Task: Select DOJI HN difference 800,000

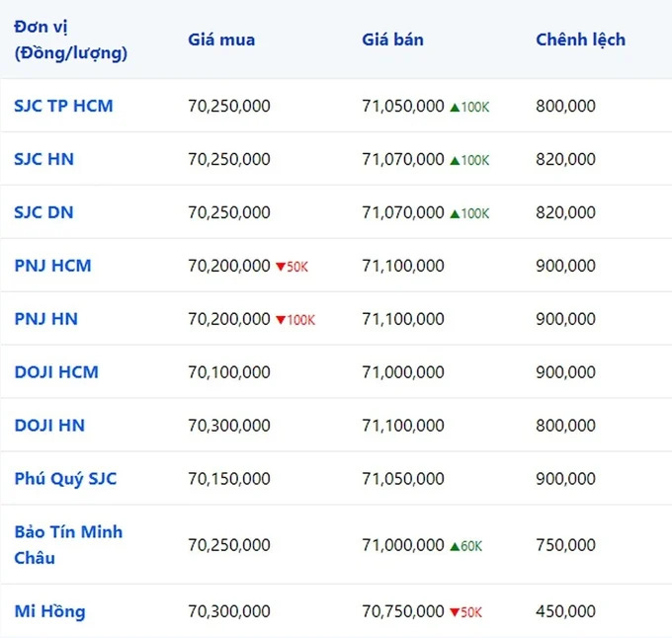Action: (x=565, y=426)
